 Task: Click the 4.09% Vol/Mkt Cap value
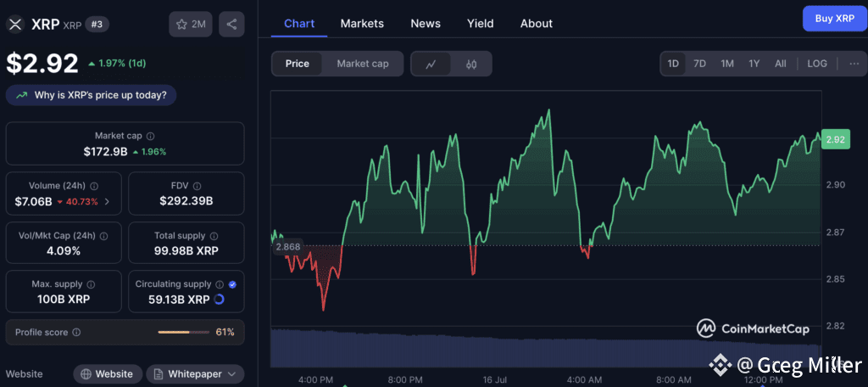(64, 251)
